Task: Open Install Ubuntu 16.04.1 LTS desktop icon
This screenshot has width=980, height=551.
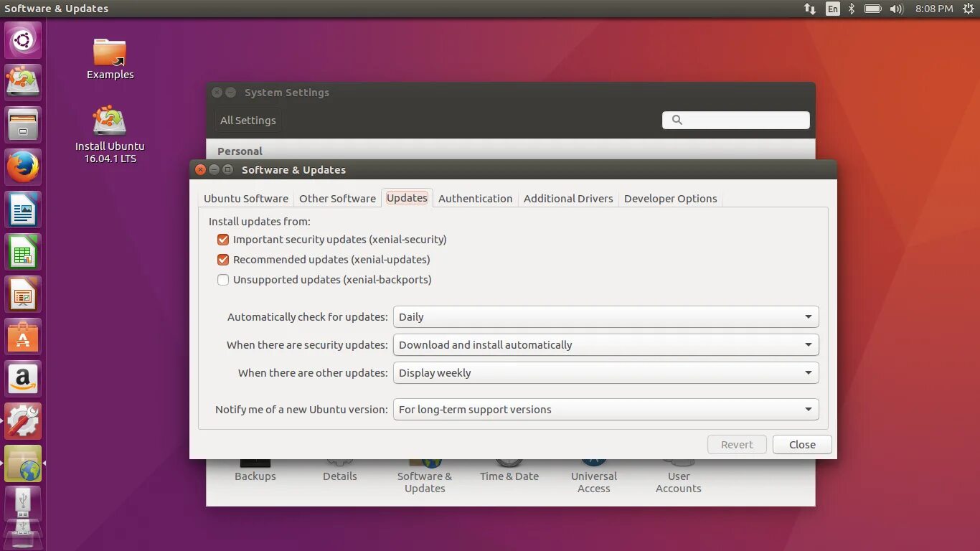Action: click(x=110, y=133)
